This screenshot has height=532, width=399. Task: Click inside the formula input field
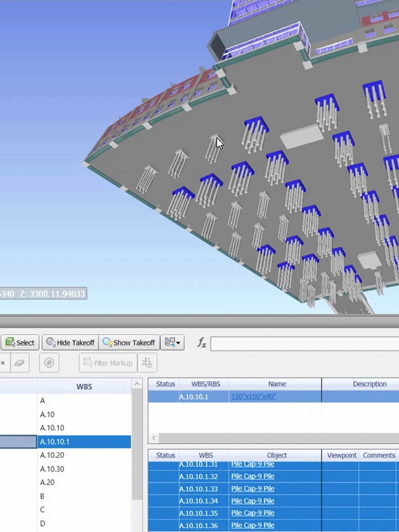click(x=304, y=344)
